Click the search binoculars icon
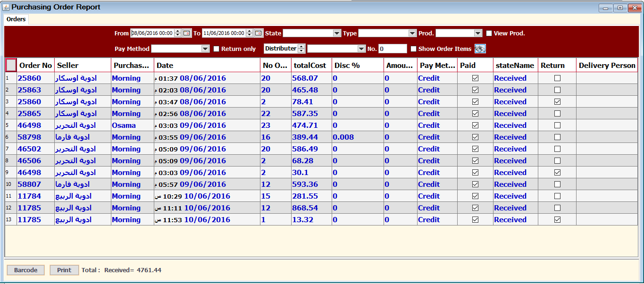644x284 pixels. pos(480,49)
